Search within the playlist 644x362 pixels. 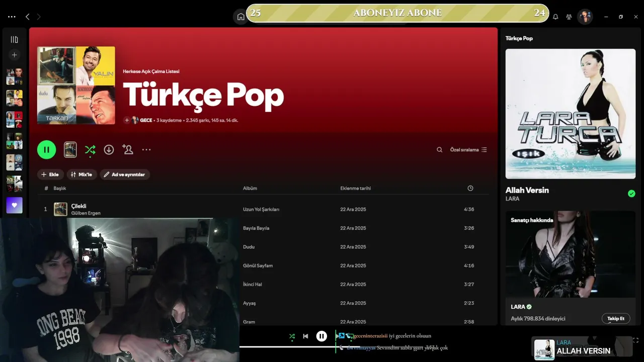[x=439, y=149]
